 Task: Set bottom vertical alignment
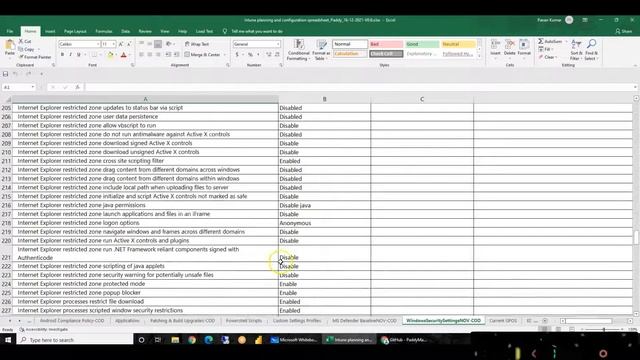click(158, 44)
